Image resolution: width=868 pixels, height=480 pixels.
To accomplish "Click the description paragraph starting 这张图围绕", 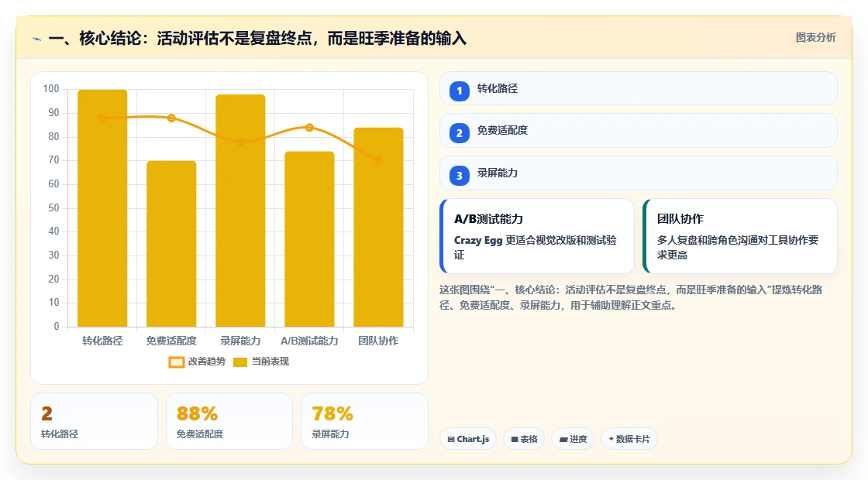I will (631, 297).
